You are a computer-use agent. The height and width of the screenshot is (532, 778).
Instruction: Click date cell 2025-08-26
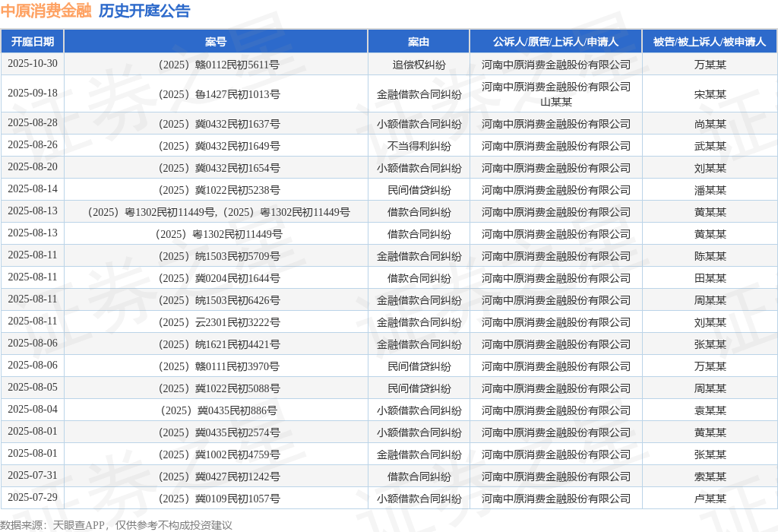[x=32, y=145]
